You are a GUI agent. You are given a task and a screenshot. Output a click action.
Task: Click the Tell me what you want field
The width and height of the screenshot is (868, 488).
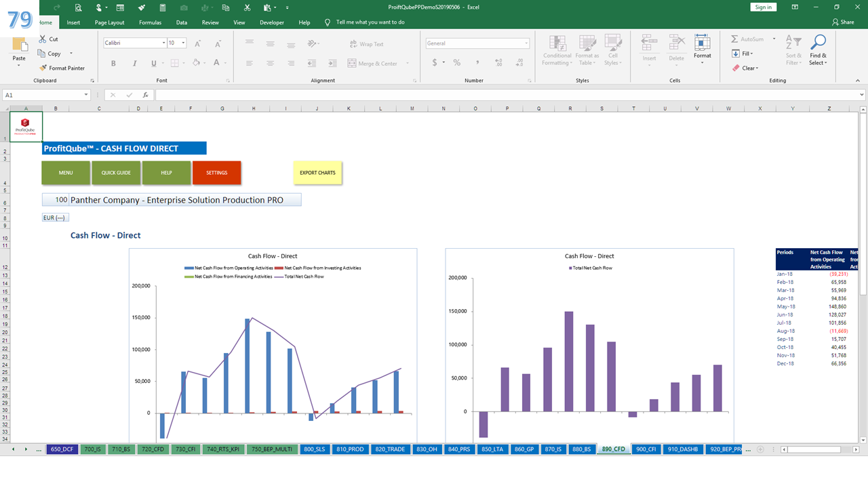pos(370,22)
